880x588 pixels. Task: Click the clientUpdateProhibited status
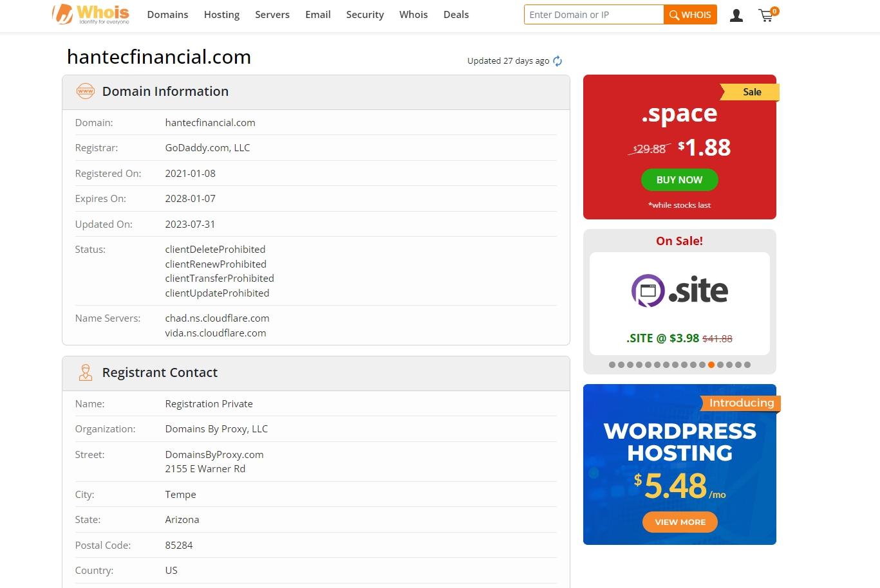coord(217,293)
